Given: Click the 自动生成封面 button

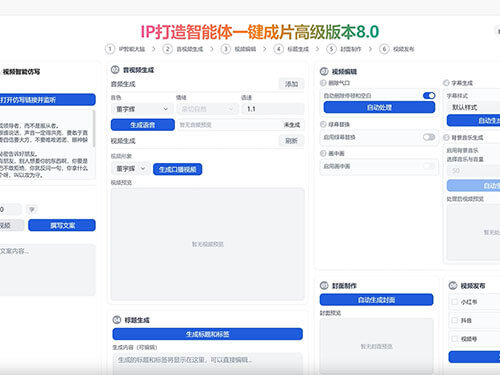Looking at the screenshot, I should (x=377, y=300).
